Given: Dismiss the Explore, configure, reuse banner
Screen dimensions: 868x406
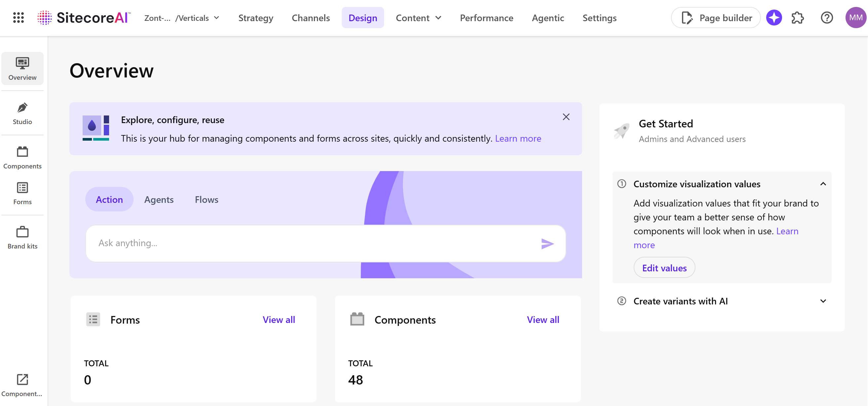Looking at the screenshot, I should tap(566, 117).
